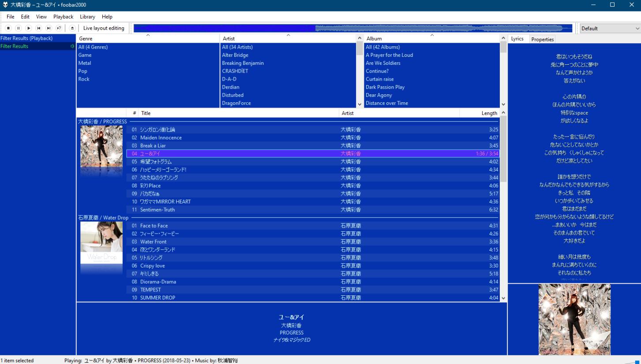641x364 pixels.
Task: Select the track Water Front
Action: pyautogui.click(x=154, y=241)
